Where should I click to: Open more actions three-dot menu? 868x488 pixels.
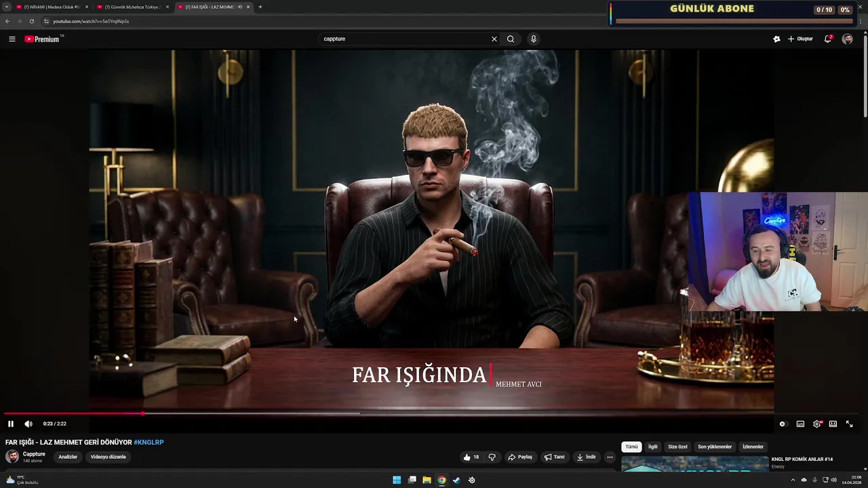pos(610,457)
